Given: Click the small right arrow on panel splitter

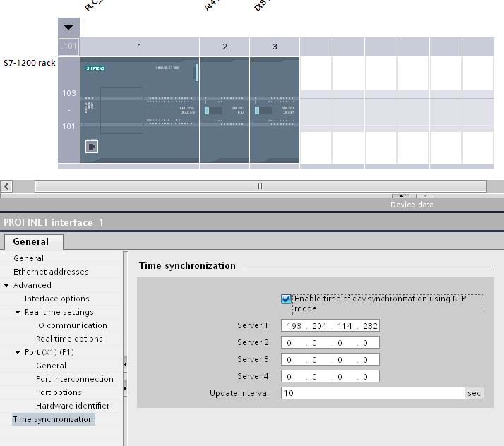Looking at the screenshot, I should click(126, 388).
